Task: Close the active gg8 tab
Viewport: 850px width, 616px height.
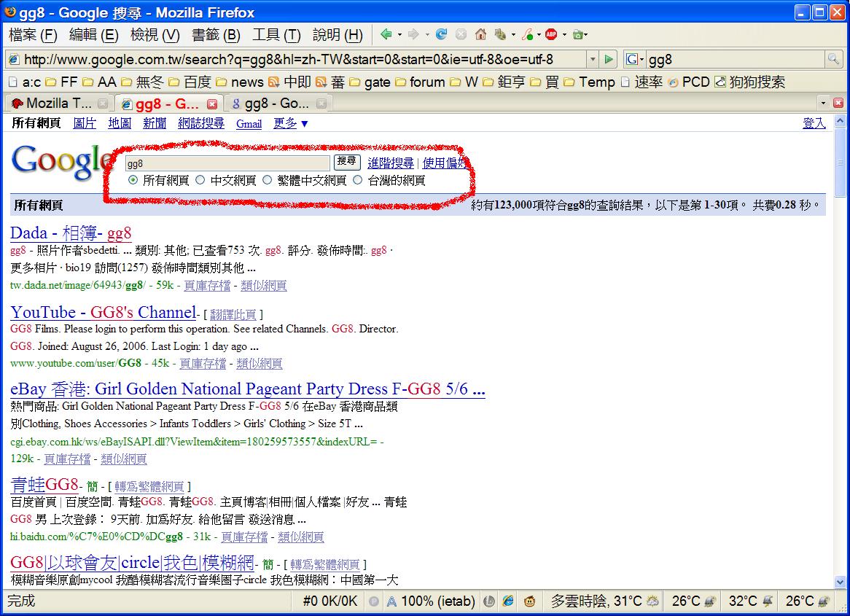Action: coord(212,104)
